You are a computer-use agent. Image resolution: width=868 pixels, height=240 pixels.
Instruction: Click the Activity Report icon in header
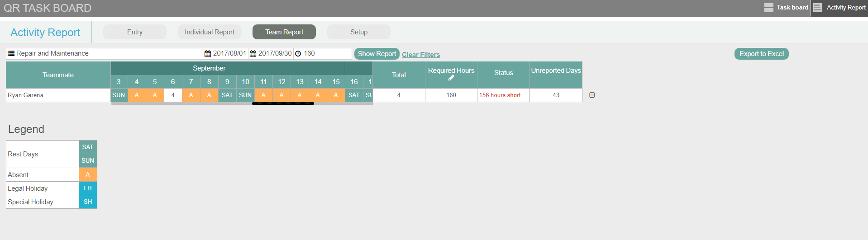pyautogui.click(x=817, y=8)
